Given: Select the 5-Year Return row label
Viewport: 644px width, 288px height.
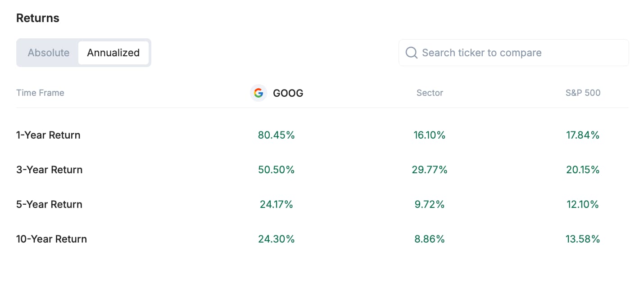Looking at the screenshot, I should [x=49, y=204].
